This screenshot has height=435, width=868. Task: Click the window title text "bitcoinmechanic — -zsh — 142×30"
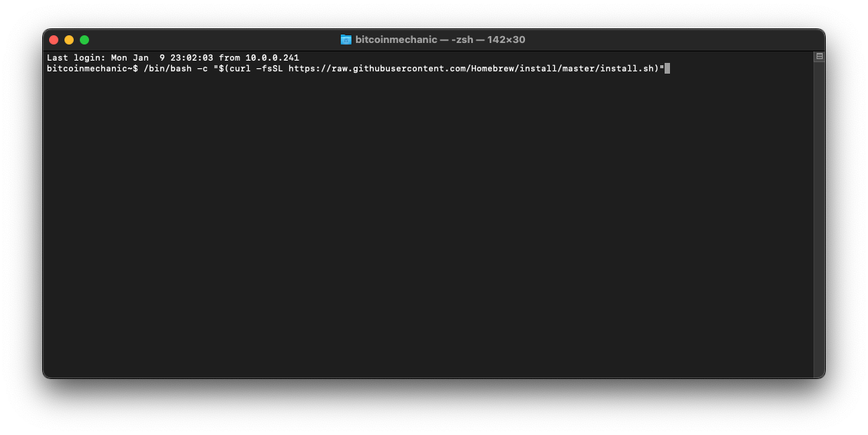pos(440,40)
